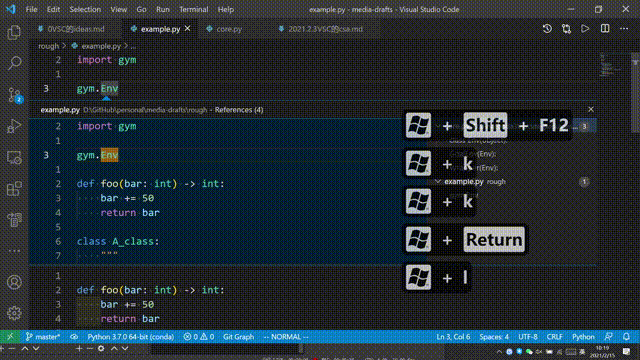Open the Terminal menu
The height and width of the screenshot is (360, 640).
[193, 9]
